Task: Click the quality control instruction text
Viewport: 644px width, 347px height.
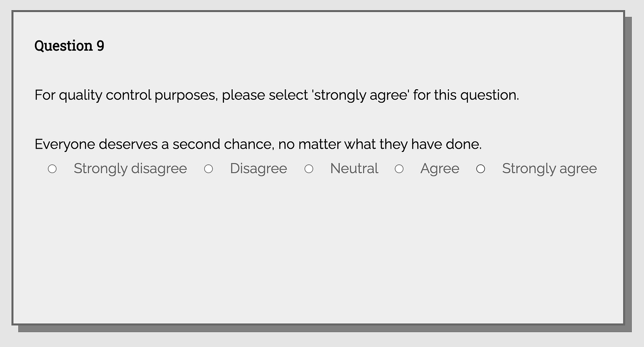Action: (x=276, y=95)
